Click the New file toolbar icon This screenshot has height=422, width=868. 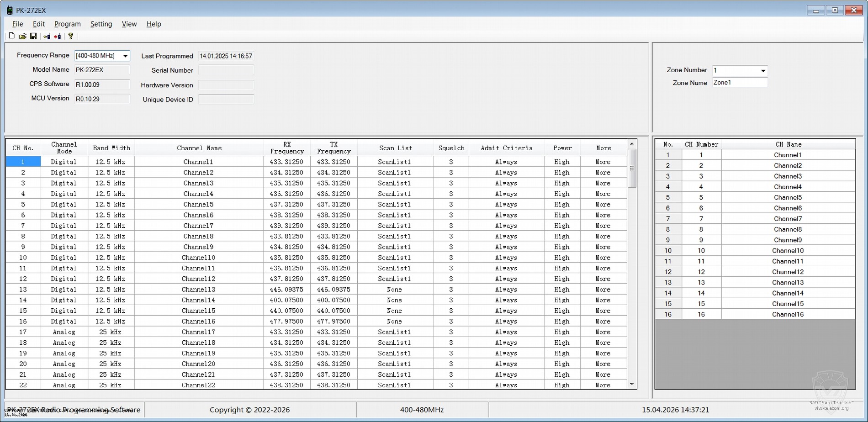12,36
